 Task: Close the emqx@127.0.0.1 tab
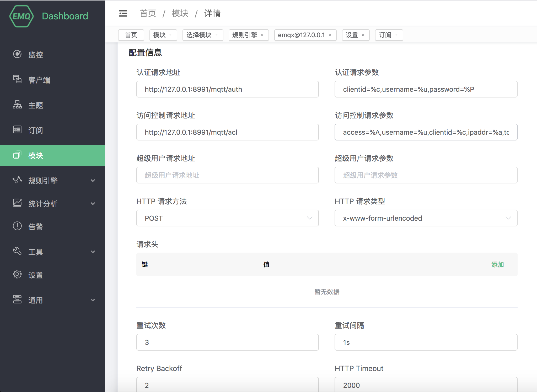(x=330, y=35)
